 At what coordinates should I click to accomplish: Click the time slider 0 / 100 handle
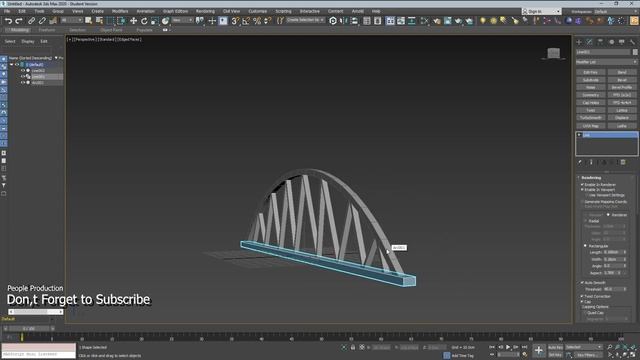(29, 328)
